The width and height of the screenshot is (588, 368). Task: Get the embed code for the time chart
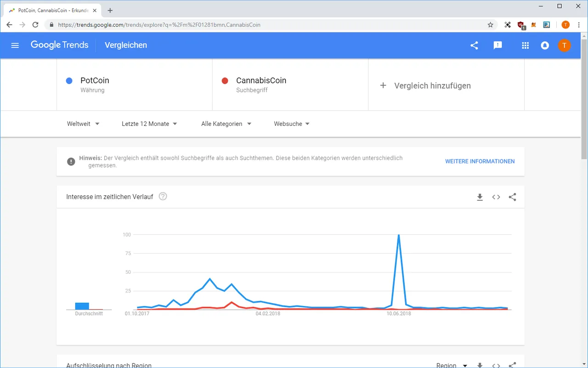pyautogui.click(x=496, y=197)
